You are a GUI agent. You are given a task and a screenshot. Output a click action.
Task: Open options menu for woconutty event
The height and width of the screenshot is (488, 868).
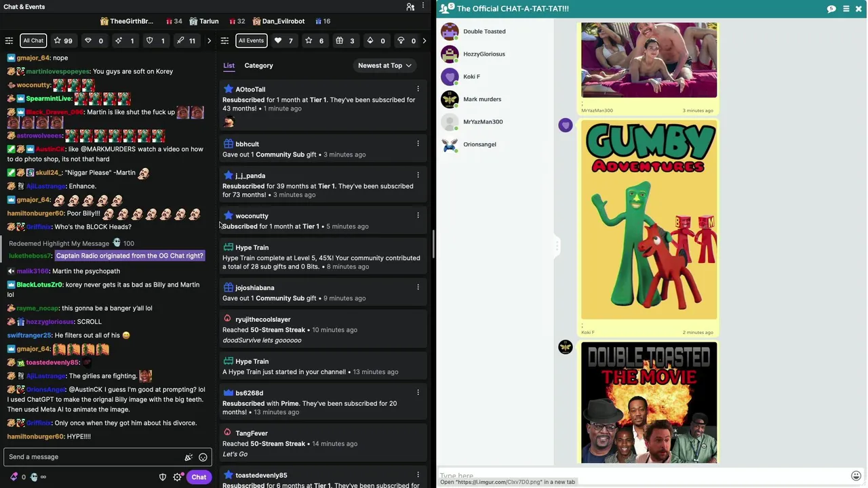click(418, 216)
